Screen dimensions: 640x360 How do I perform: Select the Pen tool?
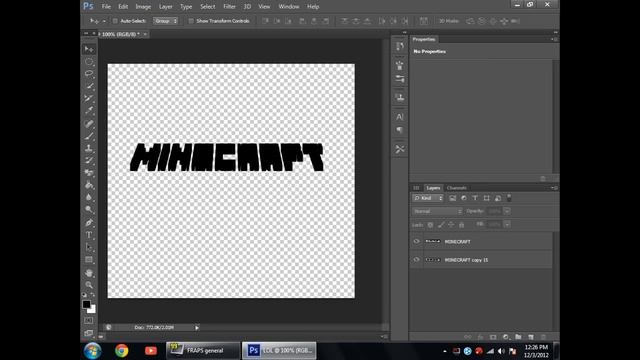point(89,222)
